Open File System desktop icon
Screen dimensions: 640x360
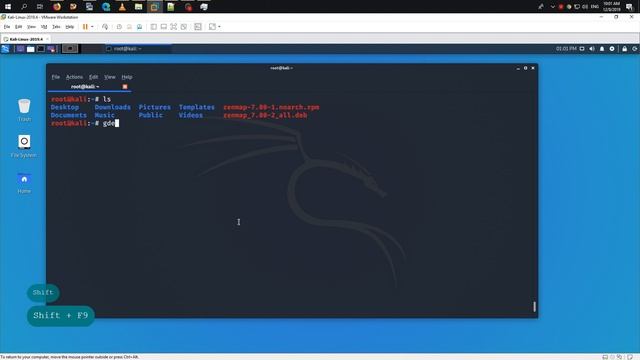pyautogui.click(x=24, y=146)
